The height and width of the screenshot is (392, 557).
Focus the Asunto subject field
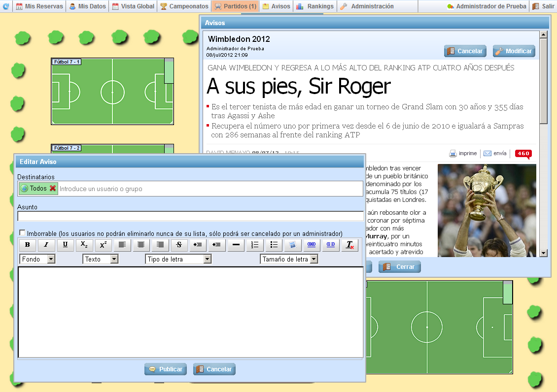[190, 216]
